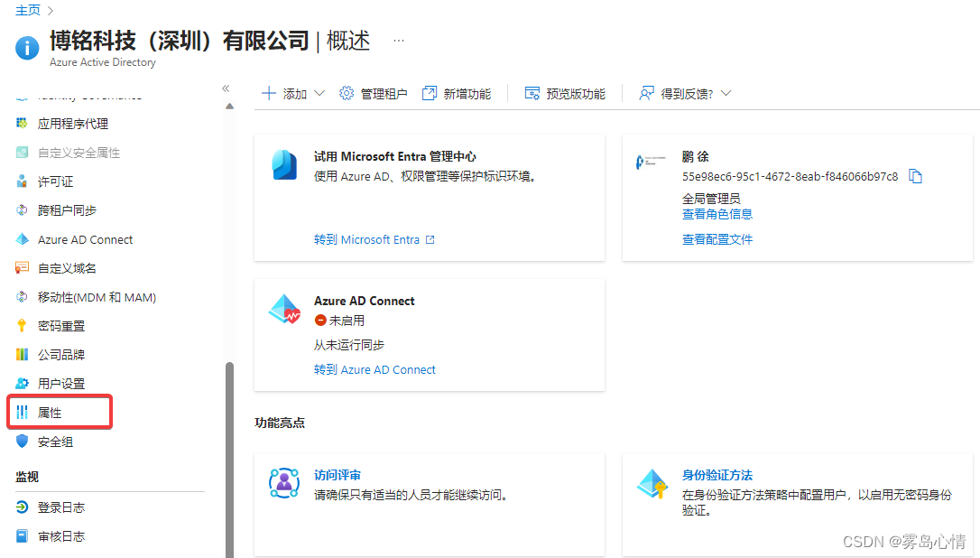Image resolution: width=980 pixels, height=558 pixels.
Task: Click the 跨租户同步 sync icon
Action: point(22,210)
